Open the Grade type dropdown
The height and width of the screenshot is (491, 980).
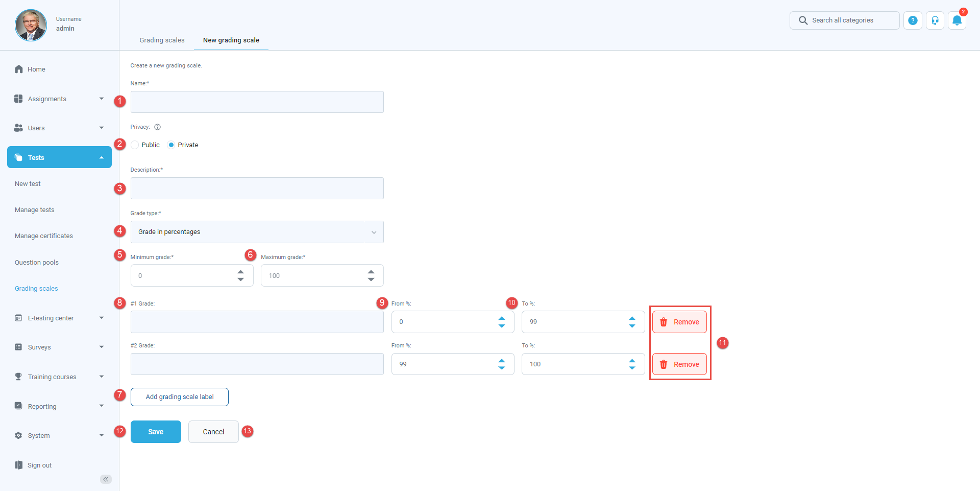[x=257, y=232]
